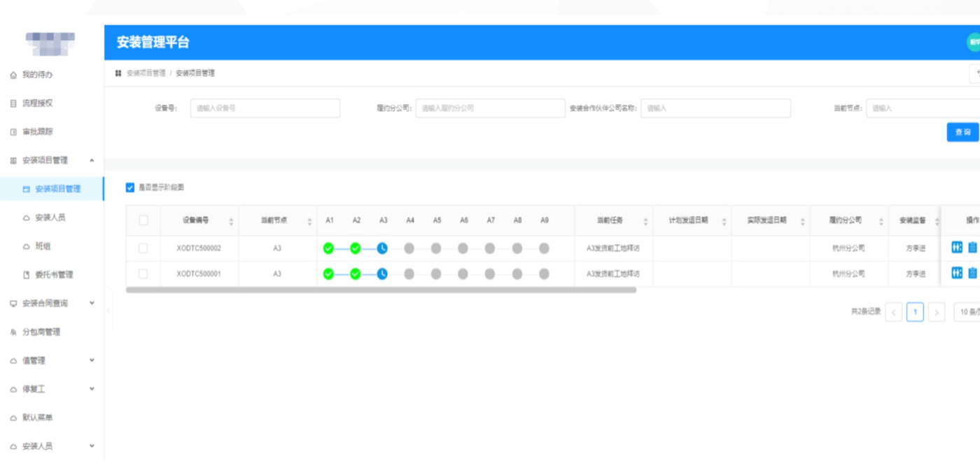The height and width of the screenshot is (461, 980).
Task: Click the gray A8 stage dot for XODTC500001
Action: click(x=517, y=274)
